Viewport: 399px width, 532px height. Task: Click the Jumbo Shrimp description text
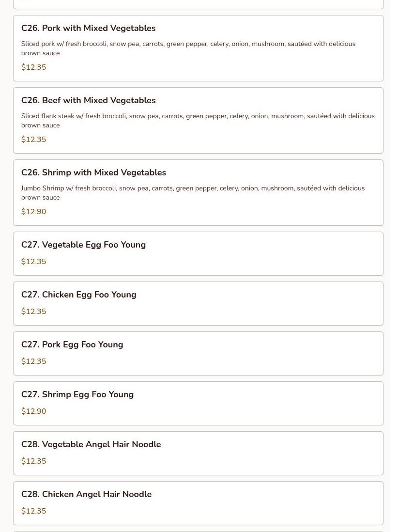(193, 193)
